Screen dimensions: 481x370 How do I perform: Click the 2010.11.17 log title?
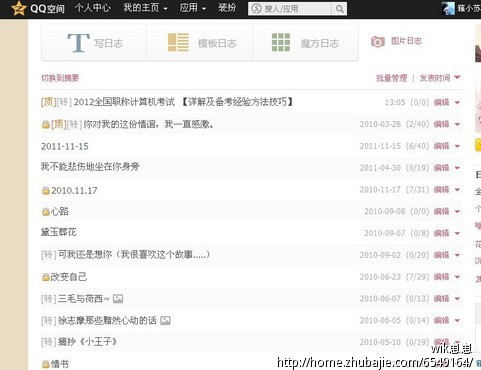74,191
